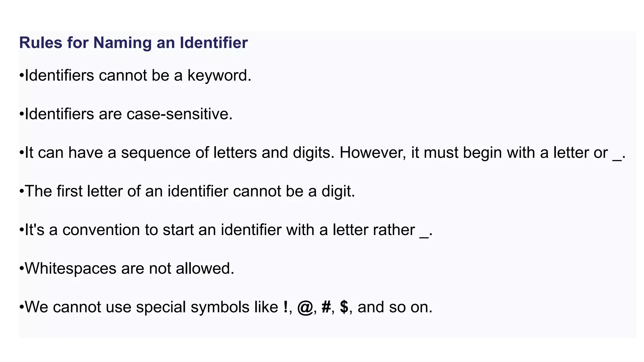Click the bold exclamation mark symbol
This screenshot has height=362, width=644.
(285, 307)
